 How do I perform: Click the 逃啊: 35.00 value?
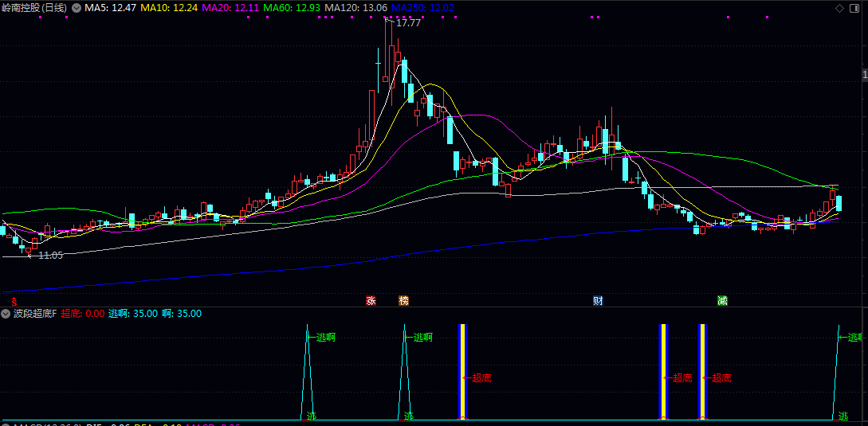click(133, 314)
